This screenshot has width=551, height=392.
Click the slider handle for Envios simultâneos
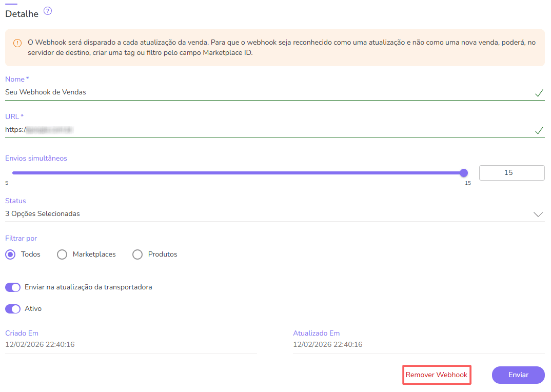tap(464, 173)
